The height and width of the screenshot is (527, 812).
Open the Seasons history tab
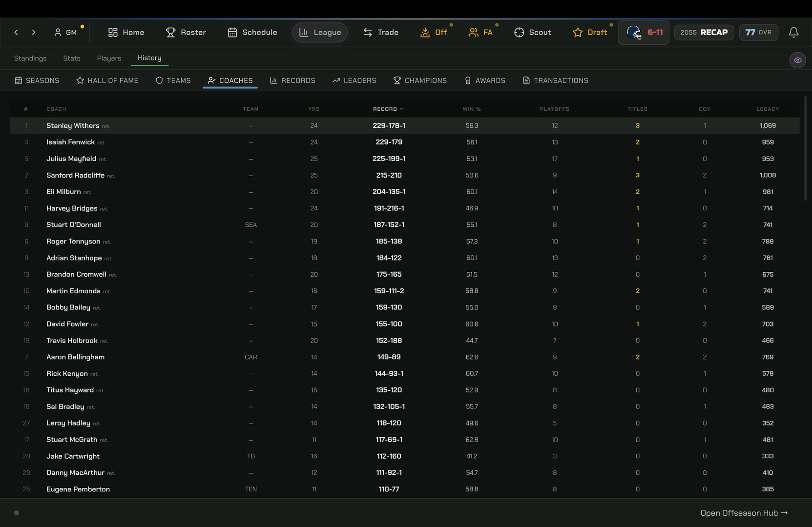click(37, 81)
